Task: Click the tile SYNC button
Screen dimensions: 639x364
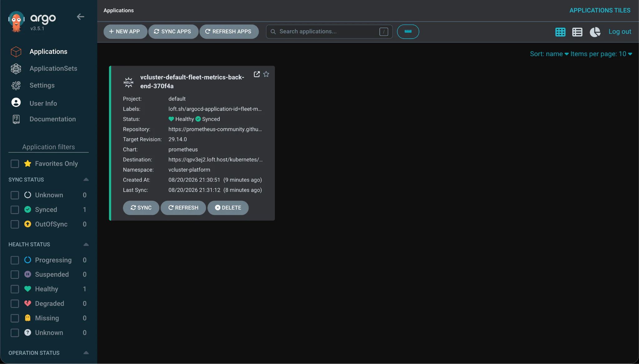Action: pos(141,208)
